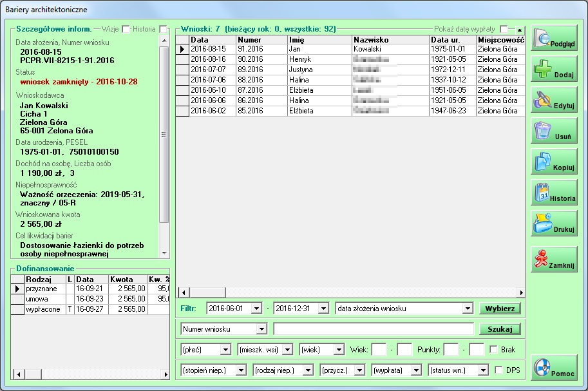Click the minimum Punkty input box

[x=451, y=350]
